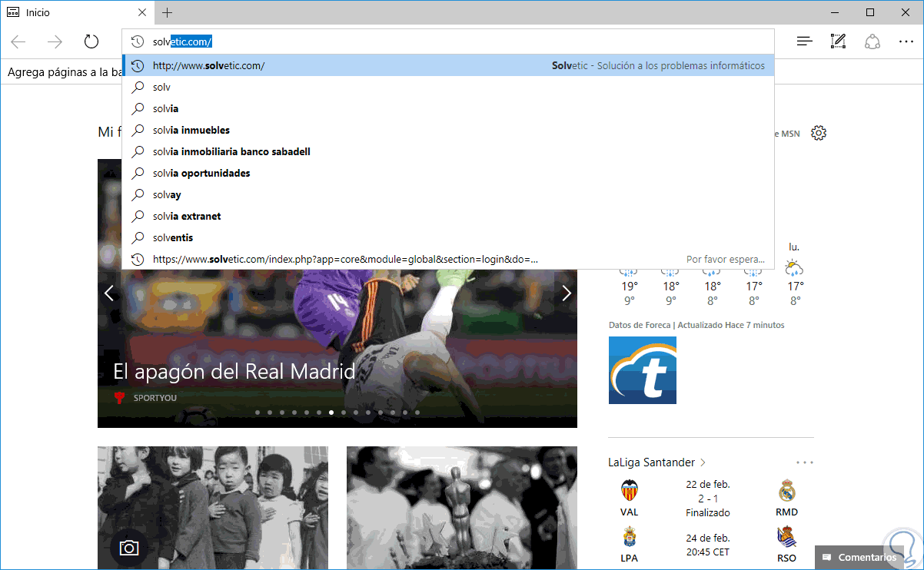This screenshot has width=924, height=570.
Task: Select suggestion http://www.solvetic.com/
Action: 448,66
